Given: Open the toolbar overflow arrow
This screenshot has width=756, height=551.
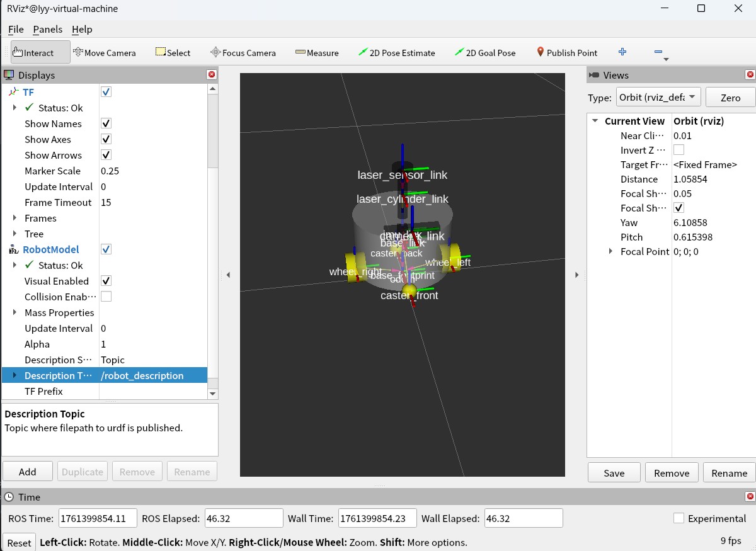Looking at the screenshot, I should pos(666,59).
